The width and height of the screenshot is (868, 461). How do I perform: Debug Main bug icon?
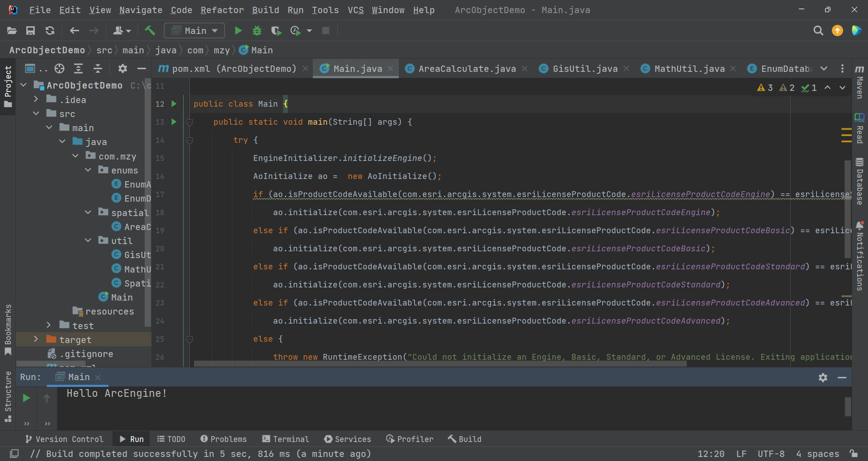(257, 31)
